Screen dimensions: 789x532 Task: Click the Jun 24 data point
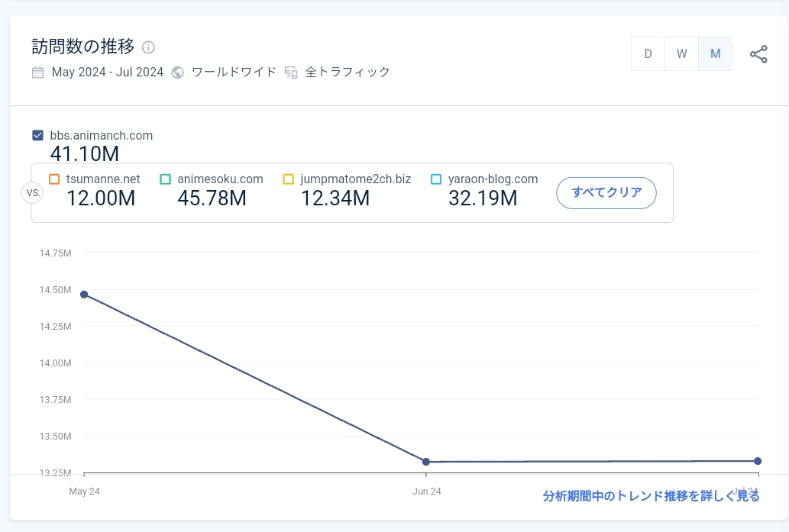(x=426, y=462)
